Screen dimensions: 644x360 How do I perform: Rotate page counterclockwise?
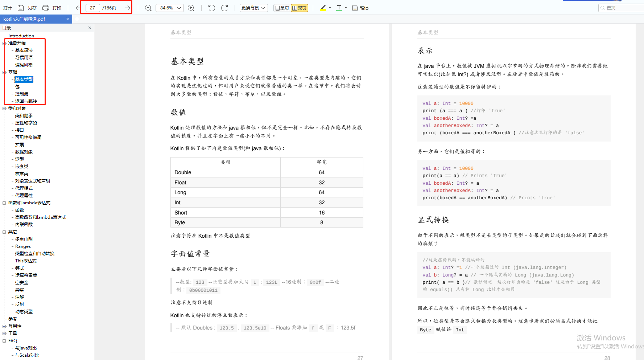pyautogui.click(x=211, y=8)
